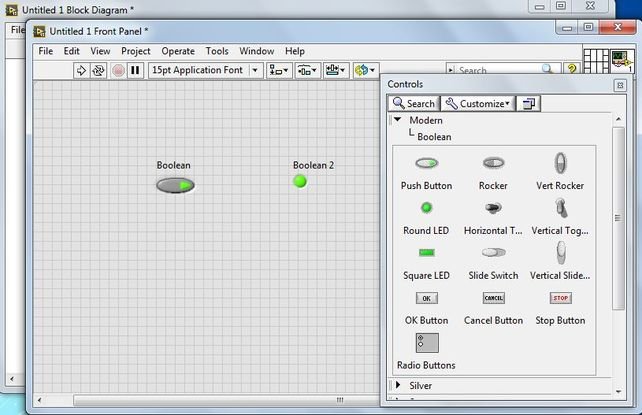
Task: Select the Slide Switch control
Action: coord(493,253)
